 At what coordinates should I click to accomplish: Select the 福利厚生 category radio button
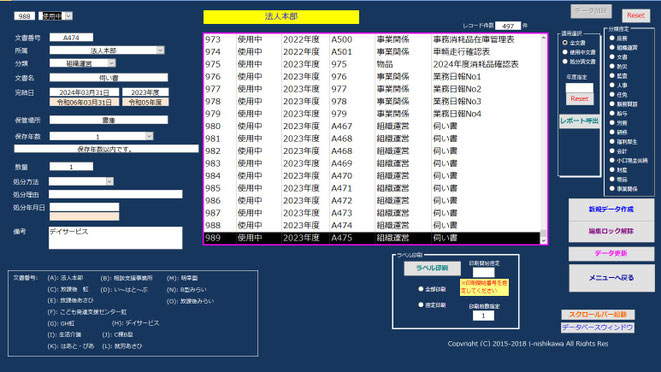pyautogui.click(x=612, y=142)
